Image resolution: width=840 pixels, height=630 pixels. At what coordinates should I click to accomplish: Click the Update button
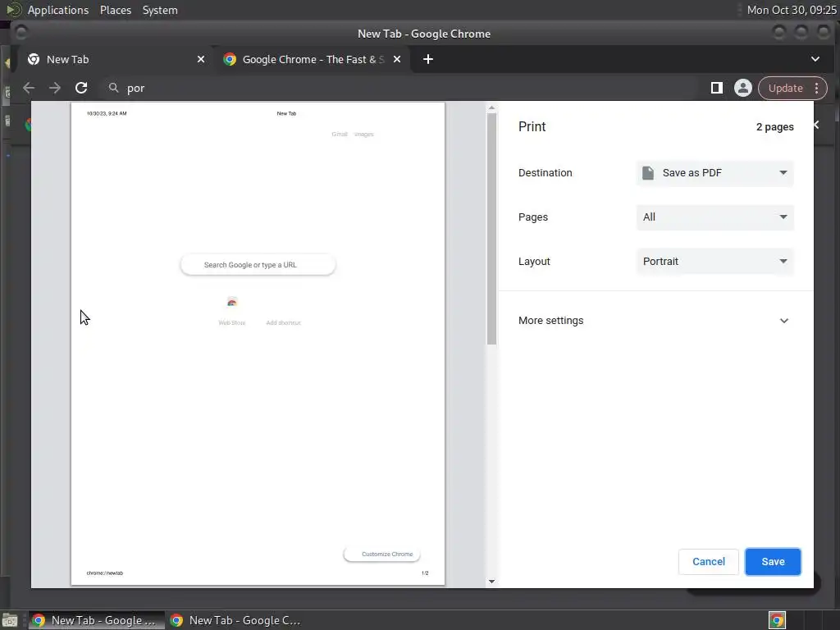tap(785, 88)
